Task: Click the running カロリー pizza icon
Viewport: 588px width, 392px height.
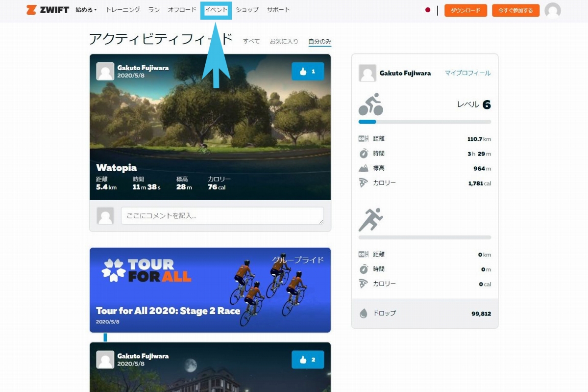Action: pos(363,284)
